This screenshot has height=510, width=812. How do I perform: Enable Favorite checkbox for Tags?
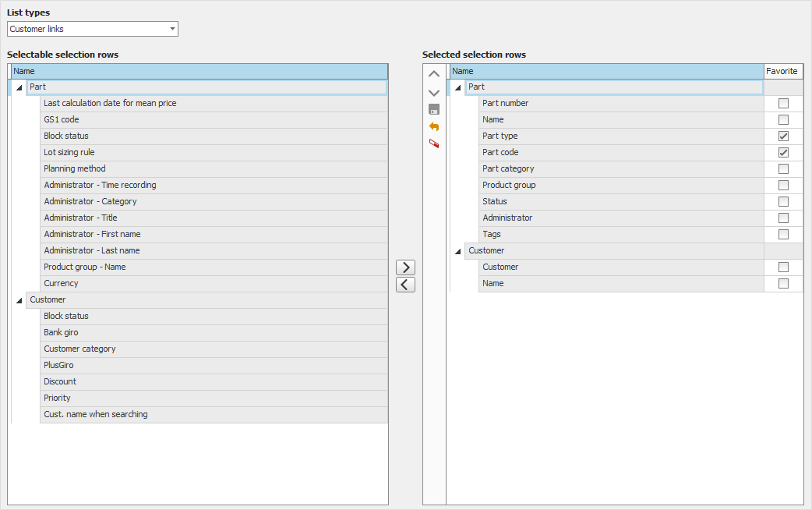tap(783, 235)
